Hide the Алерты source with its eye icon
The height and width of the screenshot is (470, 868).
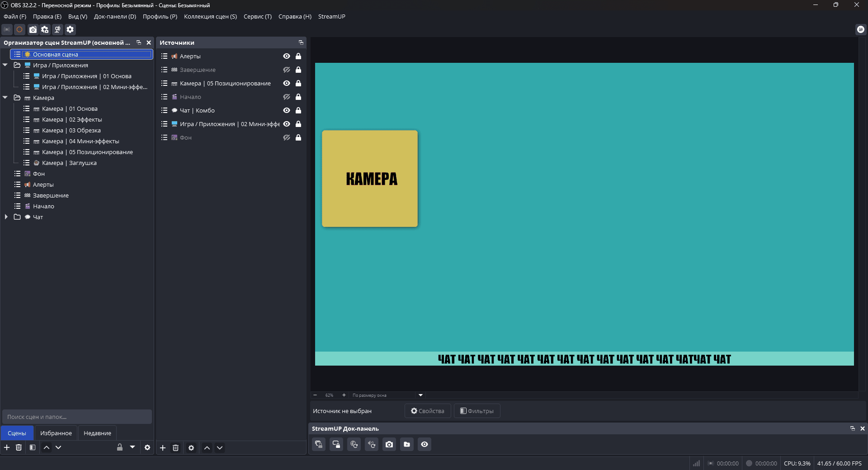(x=287, y=56)
